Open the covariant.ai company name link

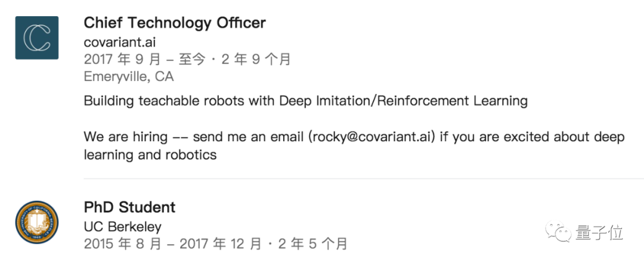pos(120,42)
